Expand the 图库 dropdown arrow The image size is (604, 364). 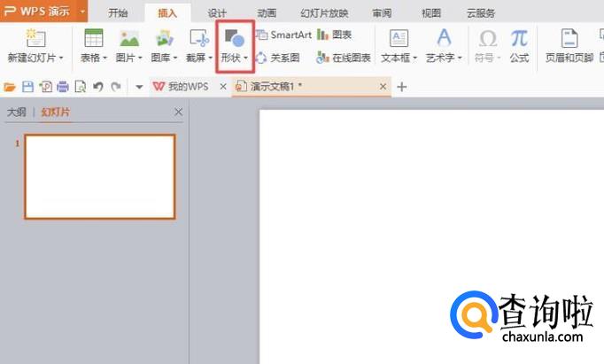click(175, 58)
